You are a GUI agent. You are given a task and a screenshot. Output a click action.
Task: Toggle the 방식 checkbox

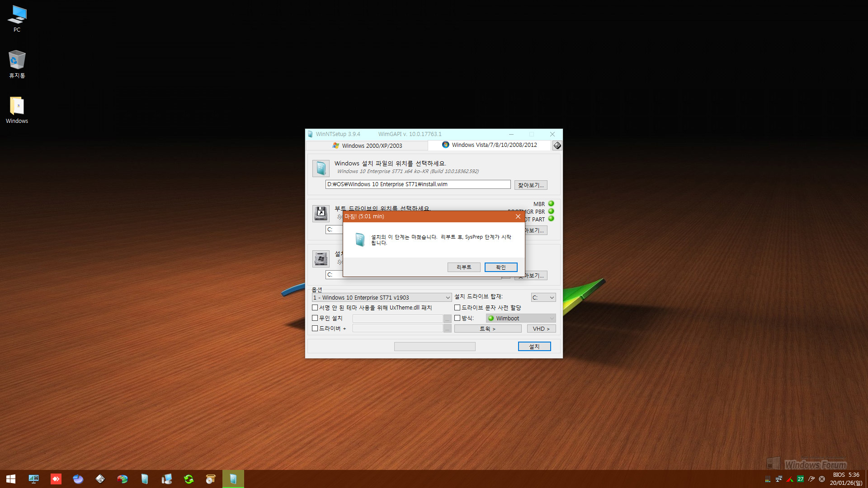click(457, 318)
